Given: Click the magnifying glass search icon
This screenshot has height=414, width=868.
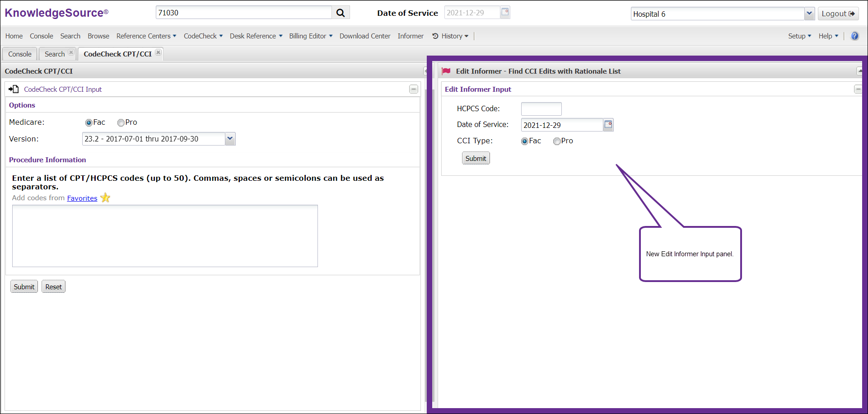Looking at the screenshot, I should [x=341, y=13].
